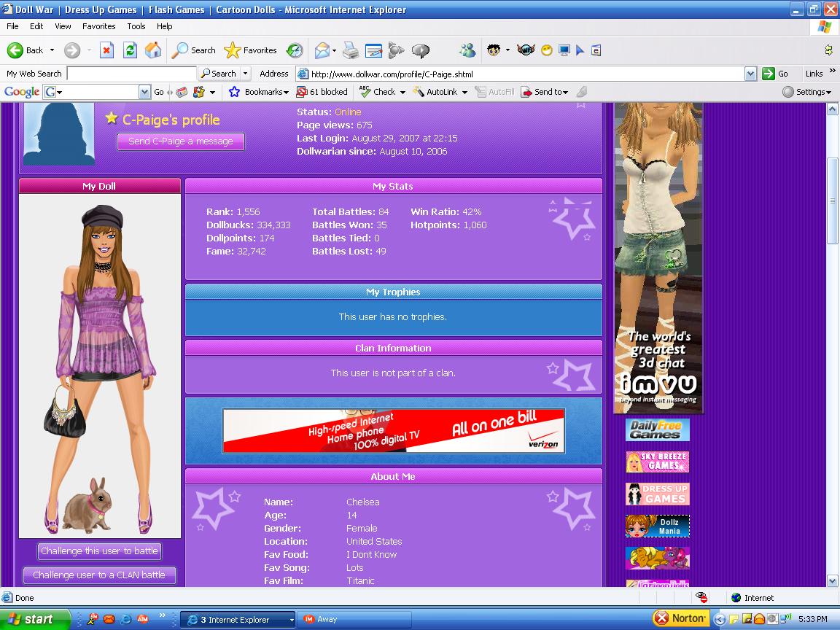The image size is (840, 630).
Task: Click the Google toolbar Go button
Action: [x=158, y=92]
